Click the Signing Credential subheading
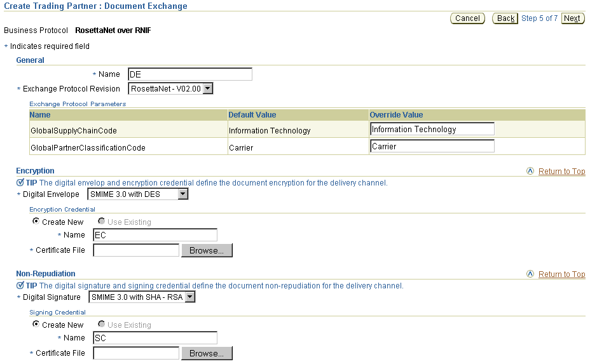 click(x=58, y=313)
